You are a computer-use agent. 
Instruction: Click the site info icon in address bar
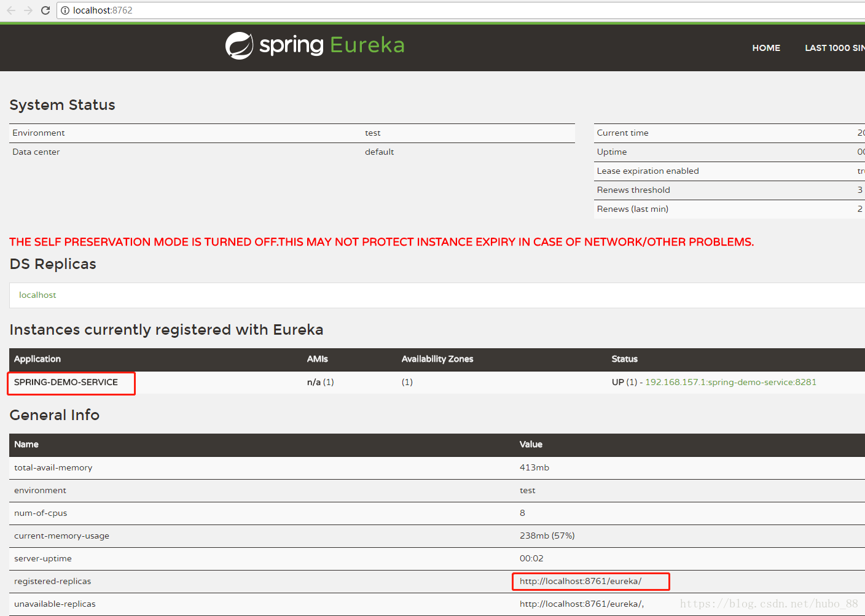point(65,10)
